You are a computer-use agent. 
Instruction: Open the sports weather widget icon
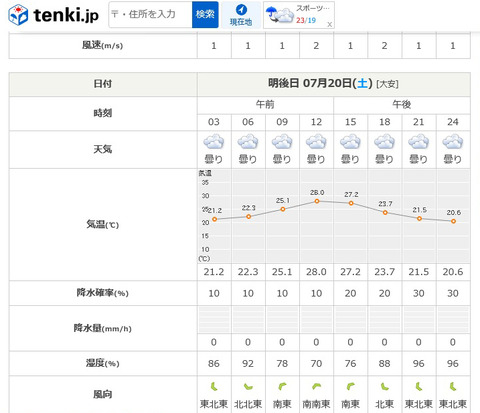point(279,15)
